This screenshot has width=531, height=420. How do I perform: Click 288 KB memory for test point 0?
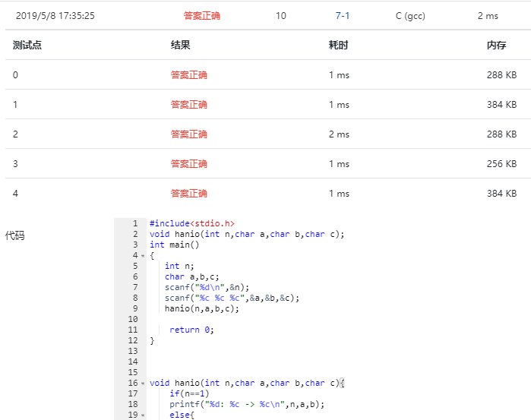tap(501, 75)
